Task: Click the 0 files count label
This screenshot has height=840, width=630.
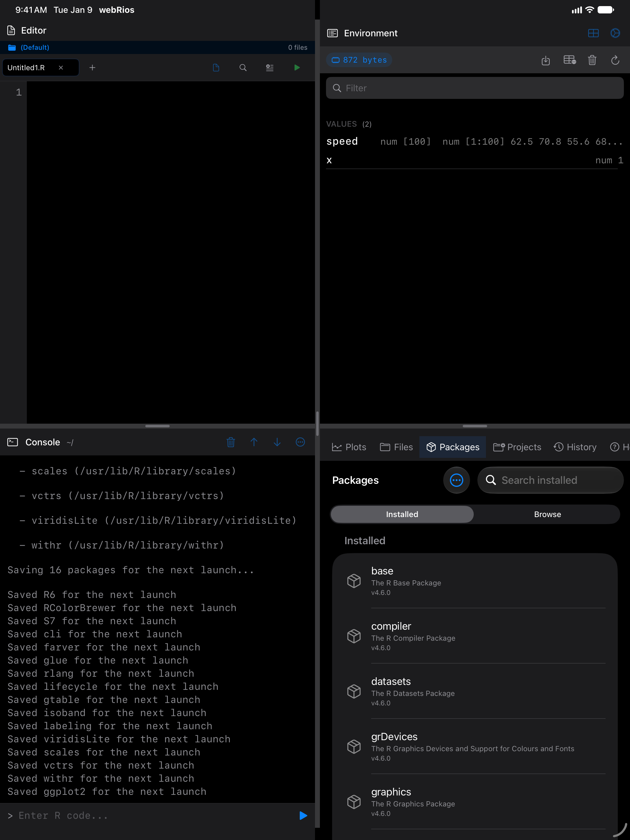Action: tap(298, 48)
